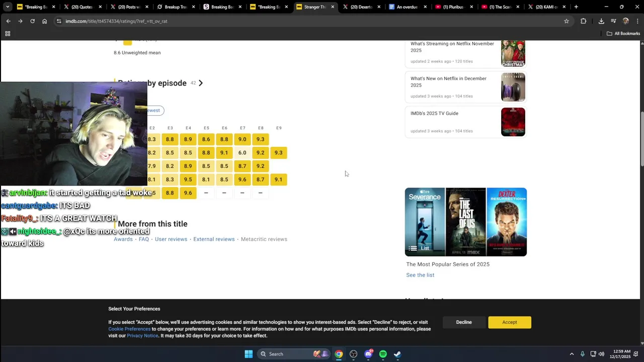The image size is (644, 362).
Task: Open Discord from the taskbar
Action: click(368, 354)
